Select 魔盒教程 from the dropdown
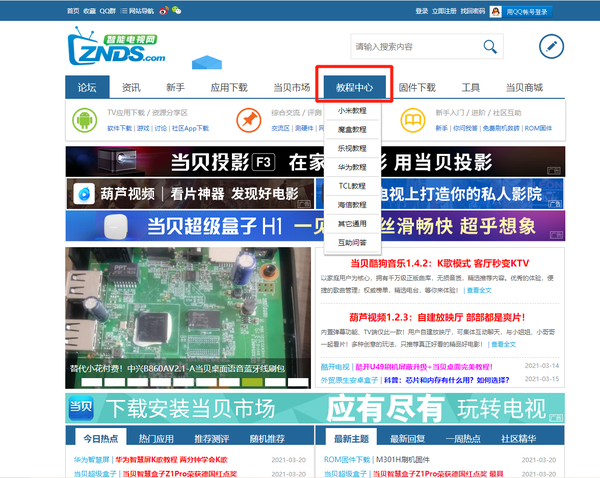This screenshot has height=478, width=600. click(352, 129)
